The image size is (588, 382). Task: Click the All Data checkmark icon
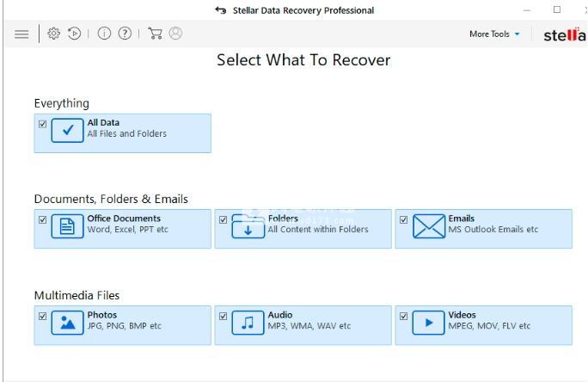[68, 130]
